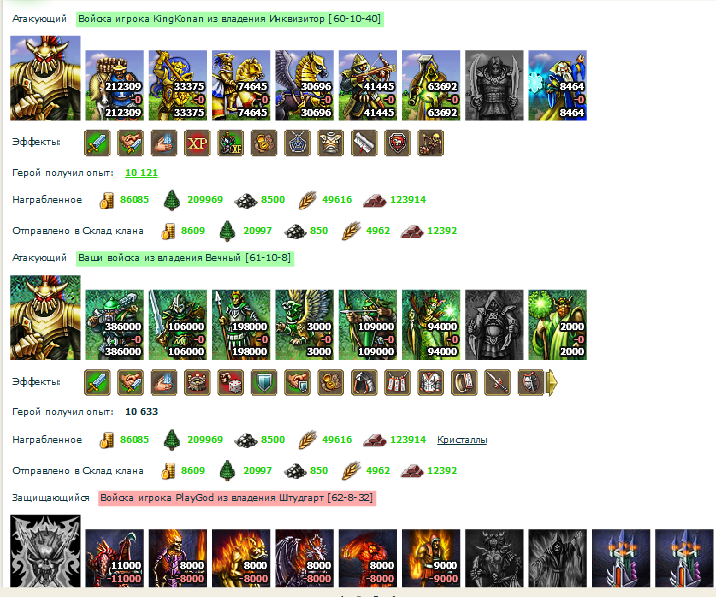The width and height of the screenshot is (716, 598).
Task: Open the PlayGod defender header from Штудгарт
Action: tap(237, 498)
